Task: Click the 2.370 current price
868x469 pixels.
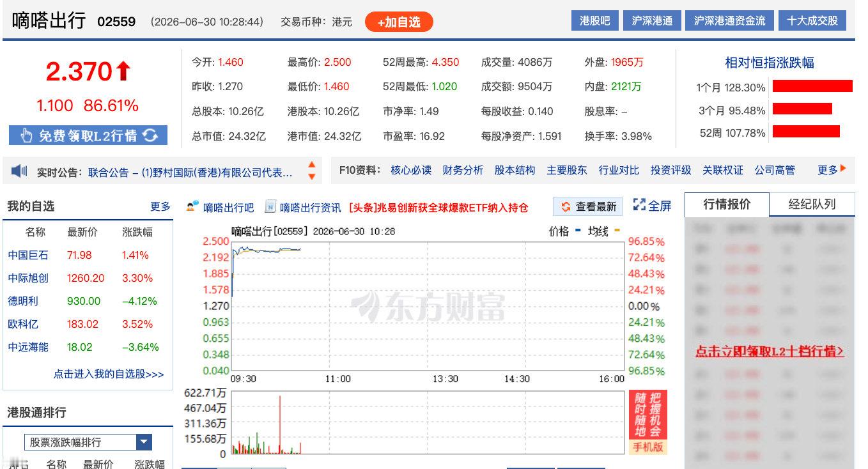Action: click(x=79, y=72)
